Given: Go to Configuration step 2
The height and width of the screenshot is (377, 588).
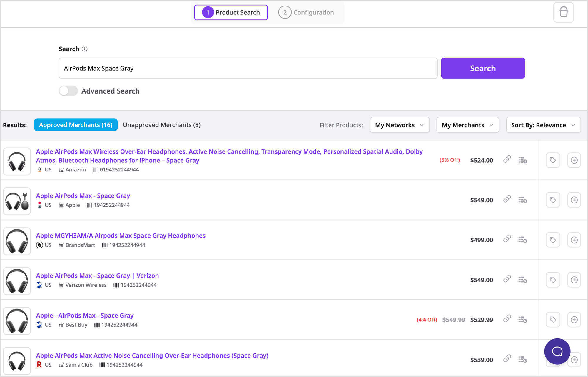Looking at the screenshot, I should pos(306,12).
